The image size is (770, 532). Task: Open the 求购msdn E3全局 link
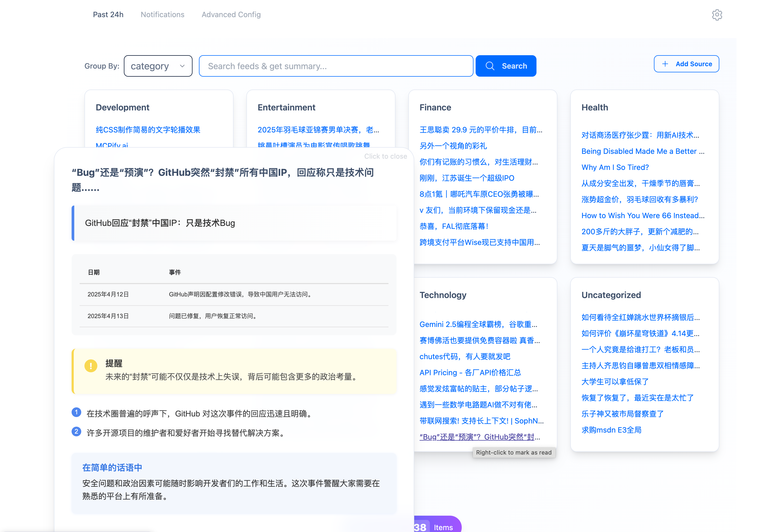click(611, 430)
